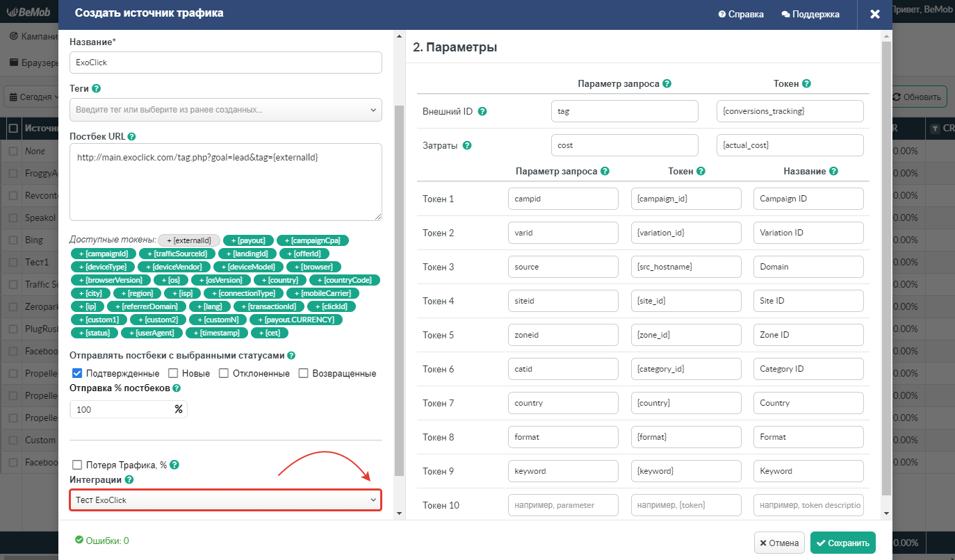Click Токен 5 token field {zone_id}
Image resolution: width=955 pixels, height=560 pixels.
pyautogui.click(x=686, y=335)
